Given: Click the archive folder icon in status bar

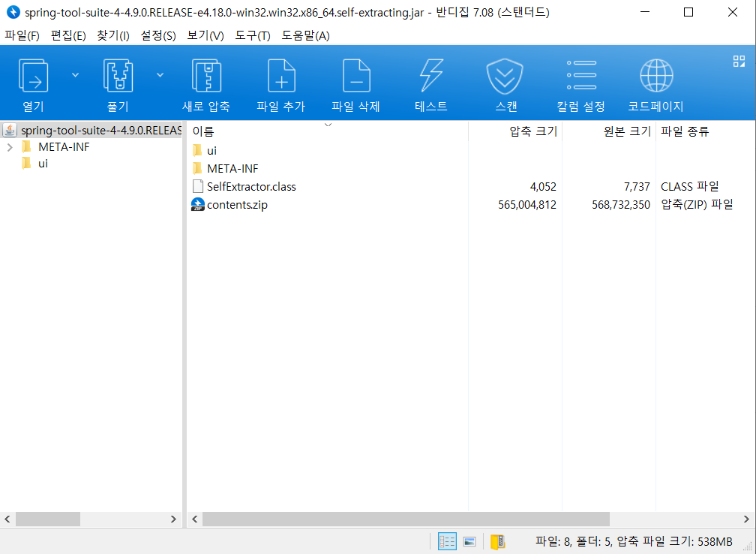Looking at the screenshot, I should tap(497, 541).
